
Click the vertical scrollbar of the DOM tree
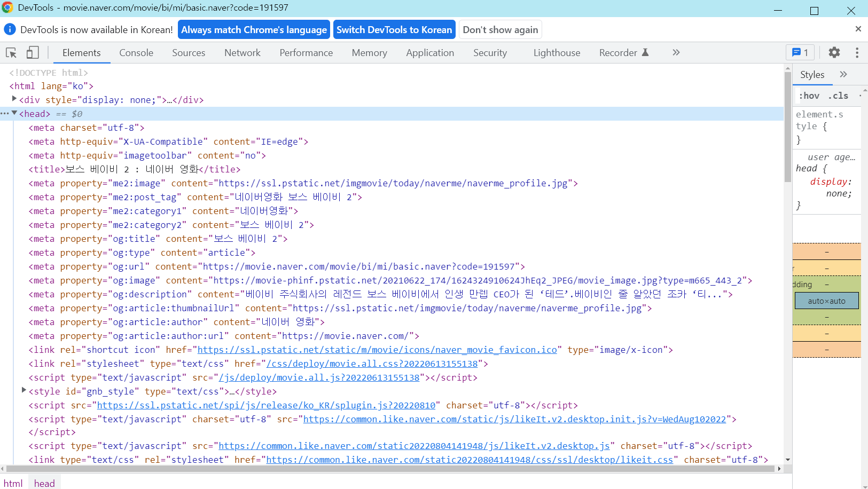tap(787, 127)
